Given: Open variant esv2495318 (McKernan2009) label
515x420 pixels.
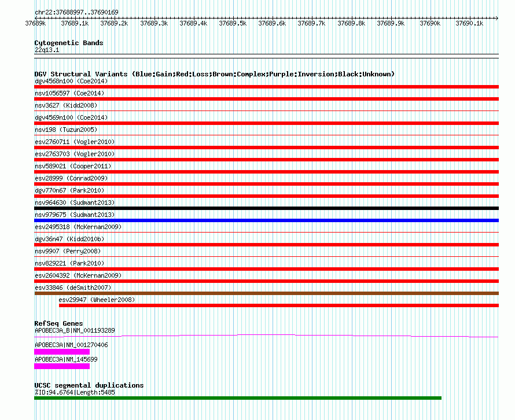Looking at the screenshot, I should [x=78, y=227].
